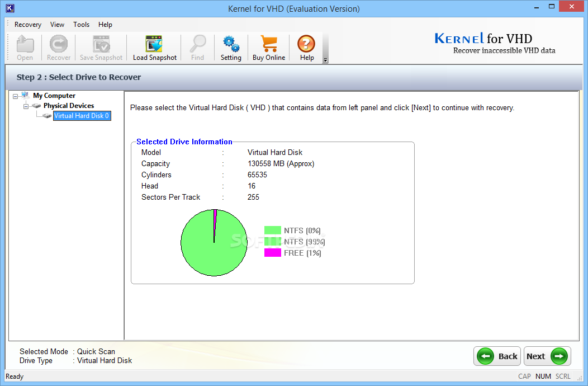
Task: Click the Kernel for VHD logo
Action: 495,44
